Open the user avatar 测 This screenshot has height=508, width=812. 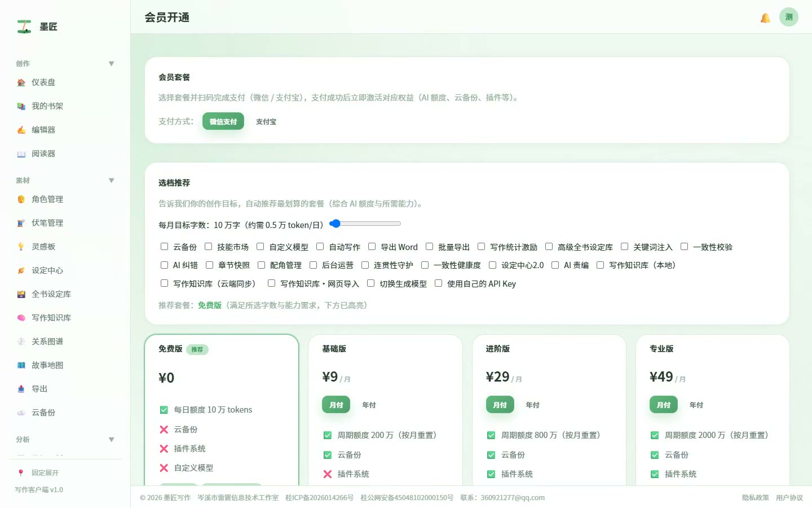[789, 17]
